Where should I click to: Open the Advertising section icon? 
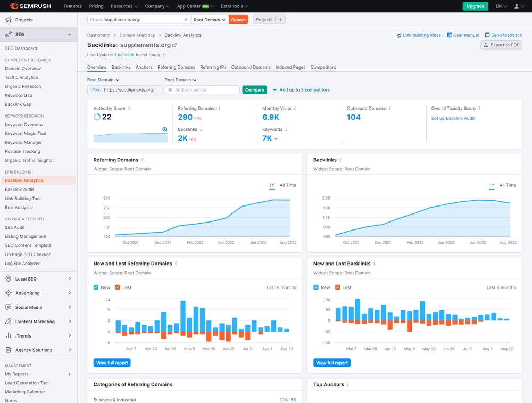pos(9,293)
